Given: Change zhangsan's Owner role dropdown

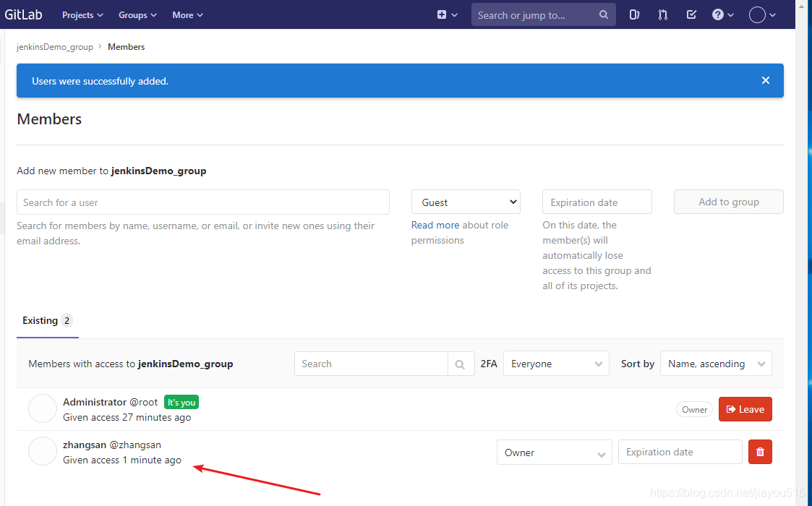Looking at the screenshot, I should click(x=554, y=452).
